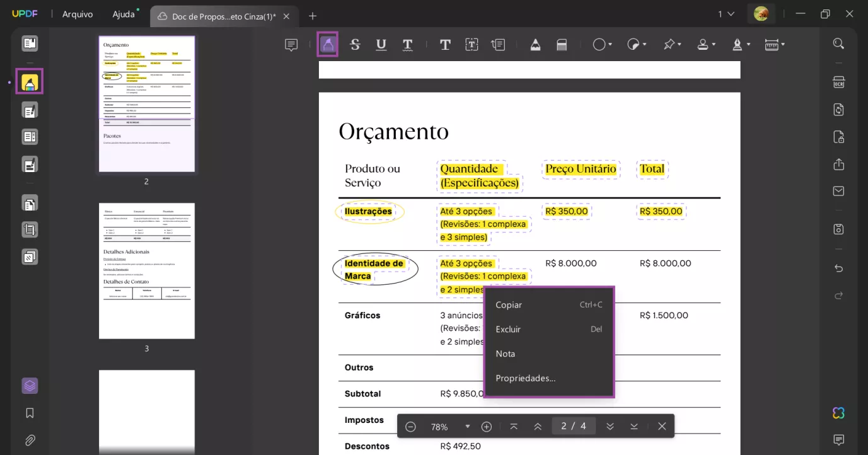Image resolution: width=868 pixels, height=455 pixels.
Task: Choose Copiar in context menu
Action: pos(549,304)
